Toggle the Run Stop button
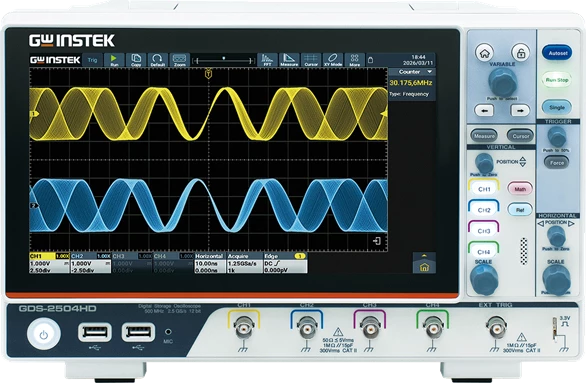Image resolution: width=586 pixels, height=383 pixels. pos(557,80)
